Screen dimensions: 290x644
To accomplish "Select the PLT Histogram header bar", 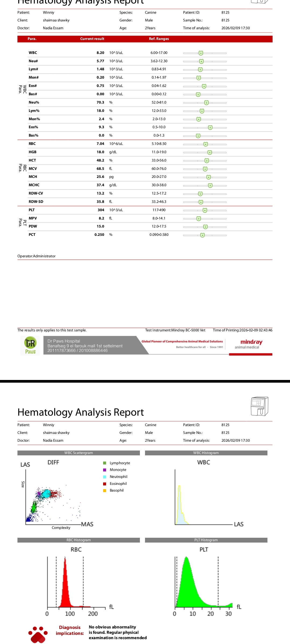I will tap(206, 540).
